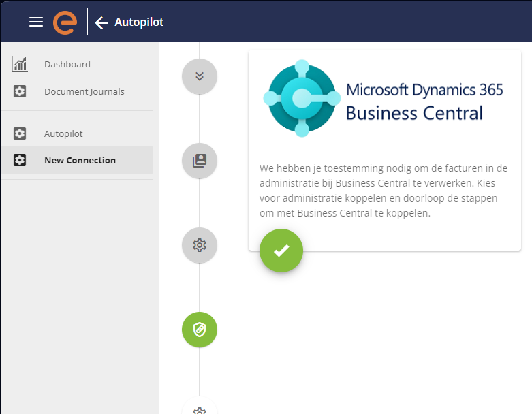Open the hamburger menu
The width and height of the screenshot is (532, 414).
point(36,22)
